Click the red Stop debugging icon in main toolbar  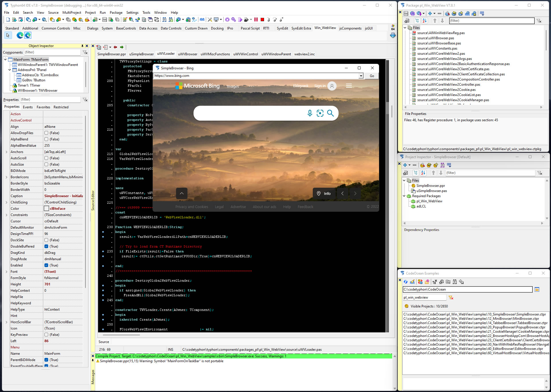[262, 19]
